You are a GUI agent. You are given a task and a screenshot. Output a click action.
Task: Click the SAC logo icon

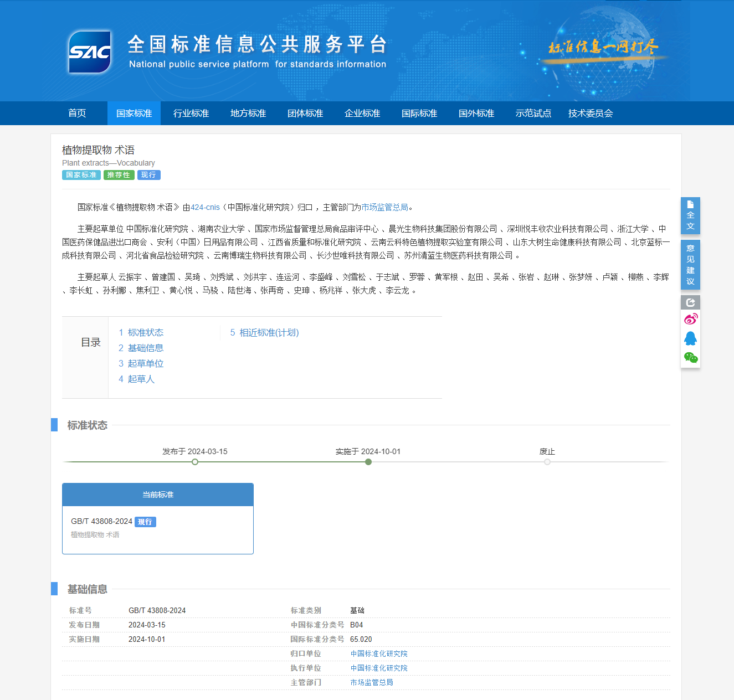(90, 52)
